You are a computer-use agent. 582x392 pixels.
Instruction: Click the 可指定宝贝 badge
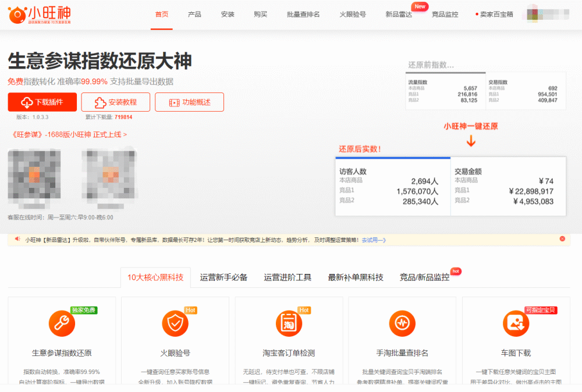[541, 310]
